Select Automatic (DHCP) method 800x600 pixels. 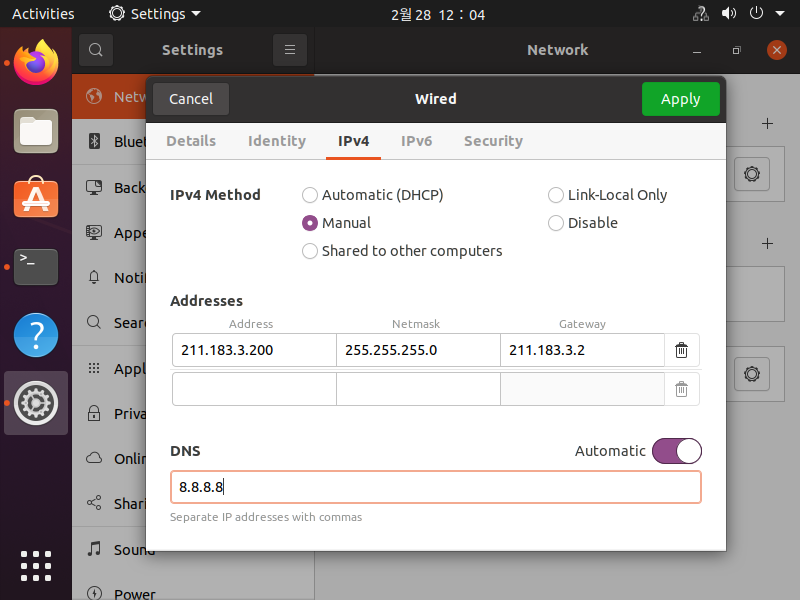372,195
